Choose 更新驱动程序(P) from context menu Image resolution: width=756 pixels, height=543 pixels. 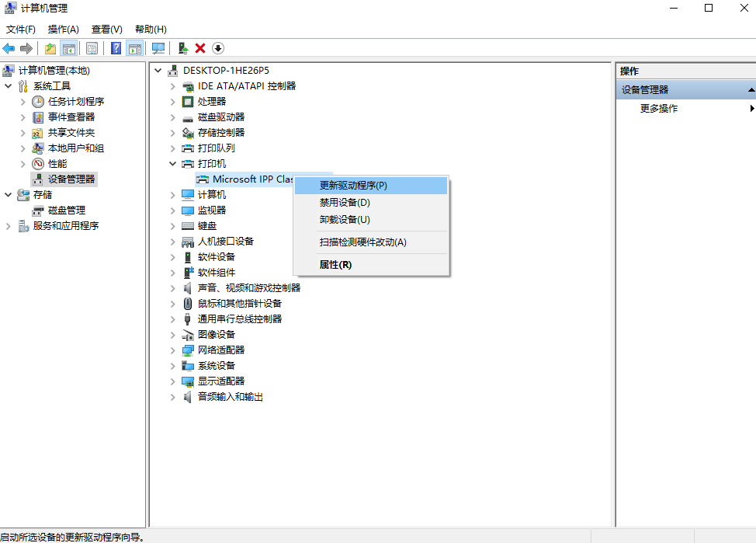pyautogui.click(x=371, y=186)
